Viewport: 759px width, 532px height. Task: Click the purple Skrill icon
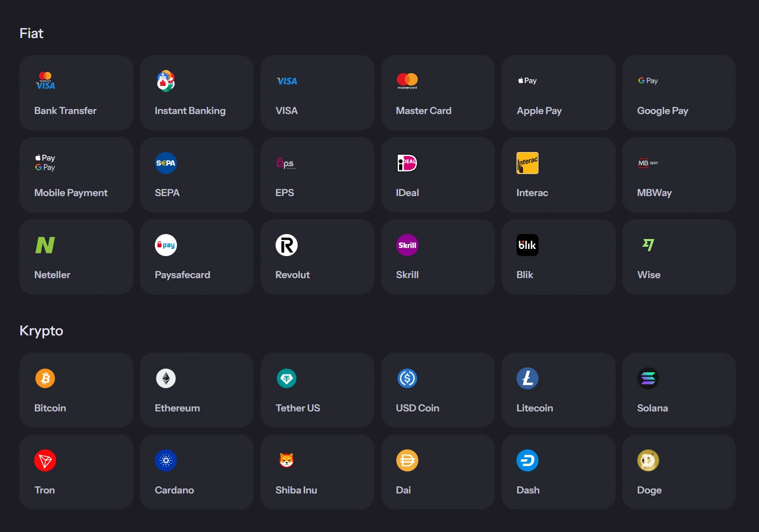click(x=407, y=245)
